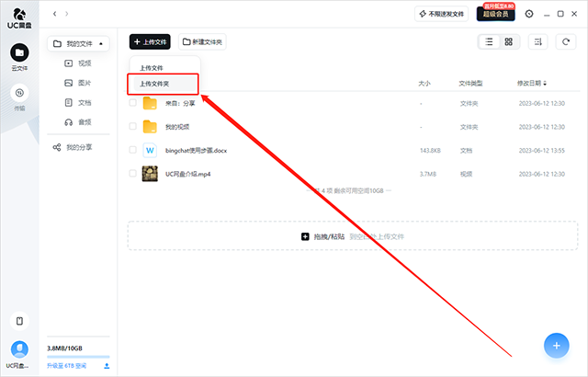Viewport: 588px width, 377px height.
Task: Open the 我的视频 folder icon
Action: coord(150,127)
